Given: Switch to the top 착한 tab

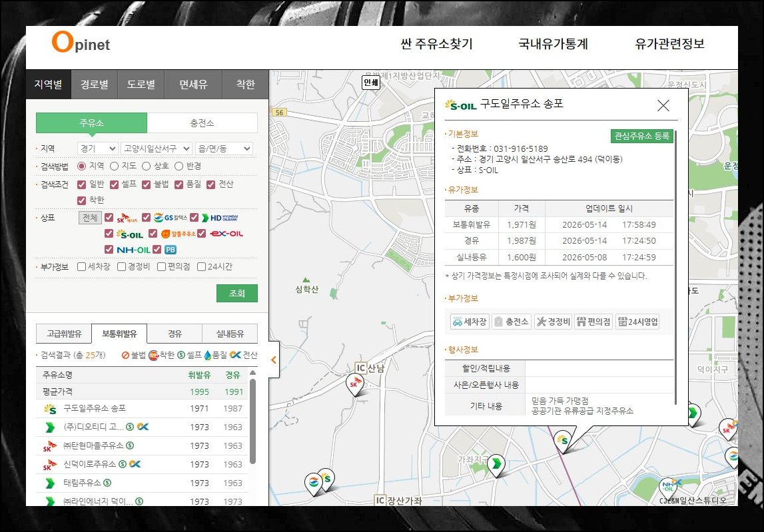Looking at the screenshot, I should (246, 85).
